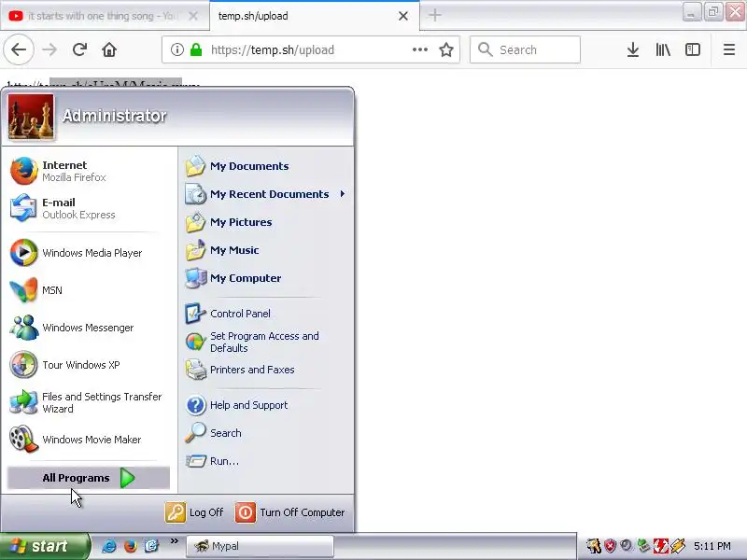Open a new browser tab
This screenshot has width=747, height=560.
pyautogui.click(x=434, y=15)
